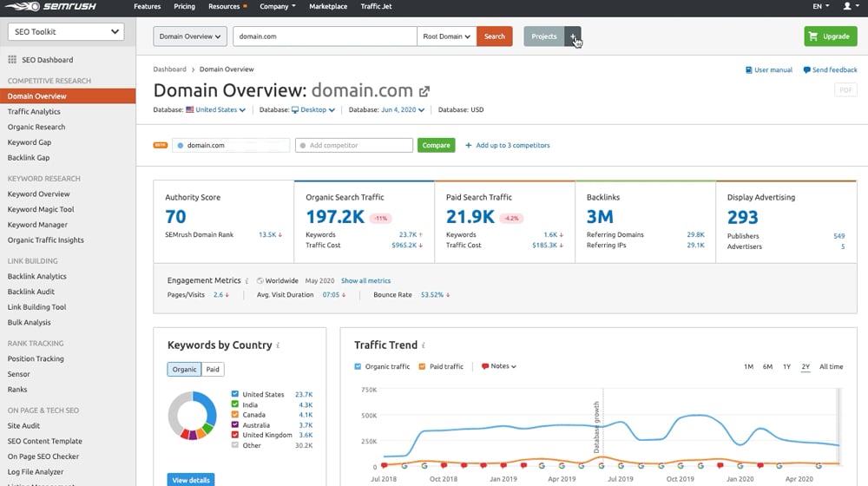Click the User manual book icon
The image size is (868, 486).
click(748, 69)
